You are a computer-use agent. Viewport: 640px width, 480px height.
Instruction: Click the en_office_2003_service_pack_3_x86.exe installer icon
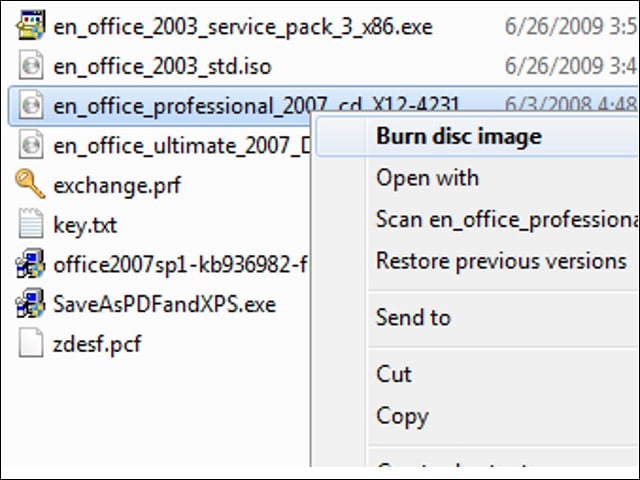tap(31, 25)
